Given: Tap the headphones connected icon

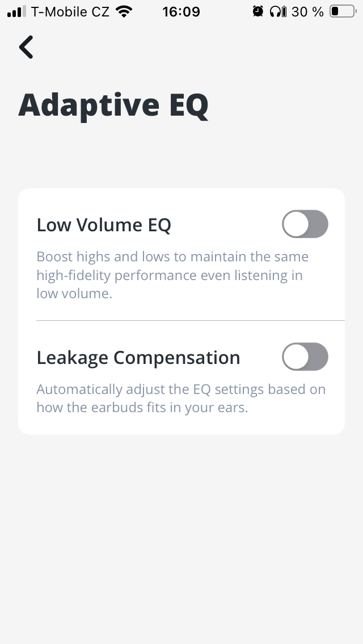Looking at the screenshot, I should pos(276,11).
